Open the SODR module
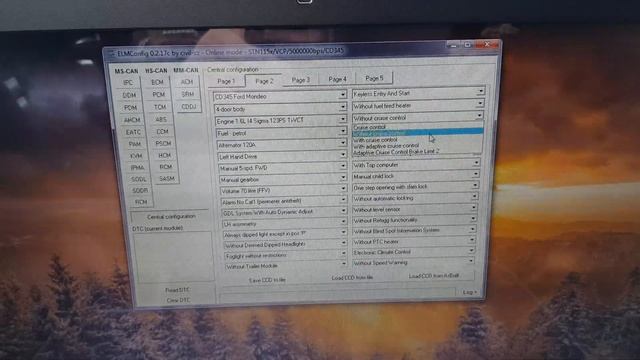The width and height of the screenshot is (640, 360). coord(140,191)
